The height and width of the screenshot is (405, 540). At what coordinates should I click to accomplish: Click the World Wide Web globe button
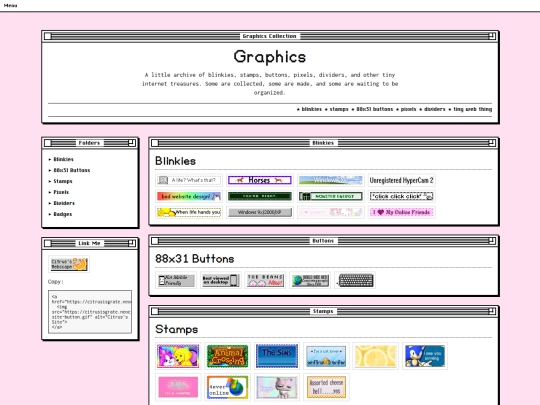coord(310,280)
